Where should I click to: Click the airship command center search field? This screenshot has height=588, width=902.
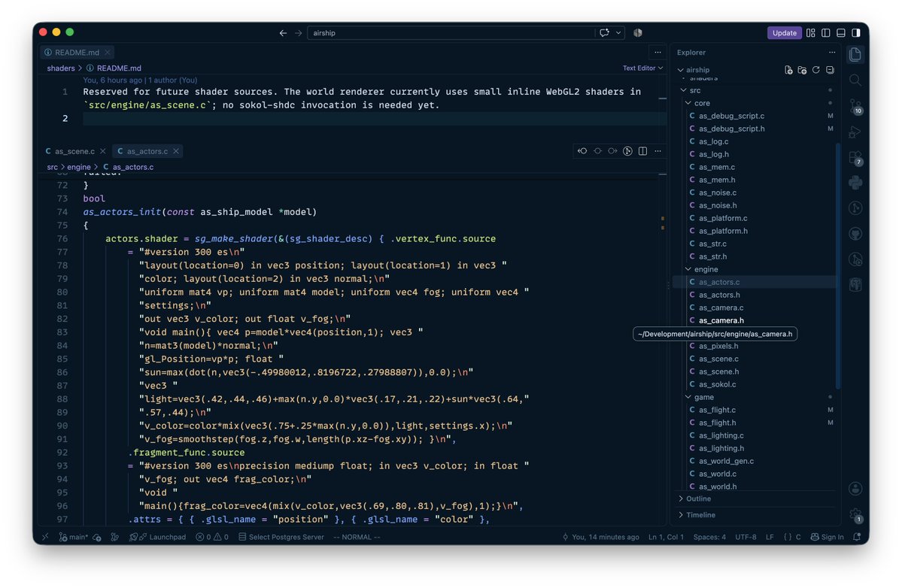(451, 33)
